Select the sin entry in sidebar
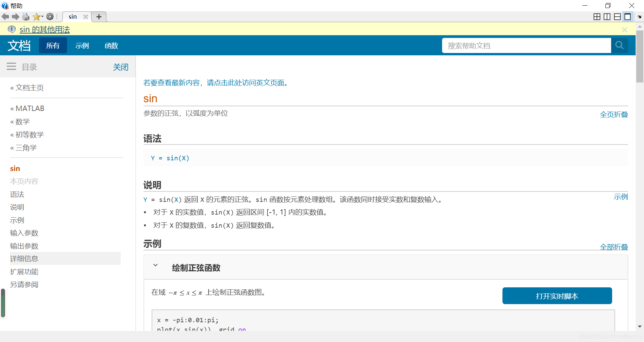 point(15,169)
